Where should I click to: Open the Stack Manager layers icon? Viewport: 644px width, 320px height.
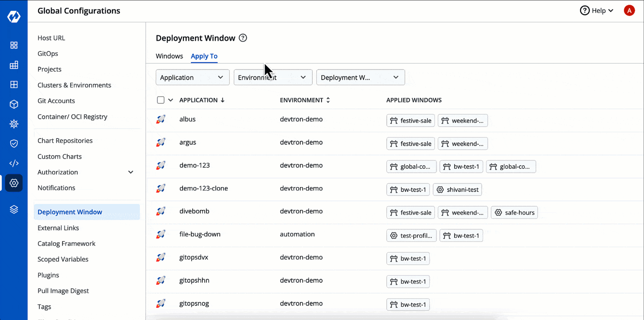[x=14, y=209]
